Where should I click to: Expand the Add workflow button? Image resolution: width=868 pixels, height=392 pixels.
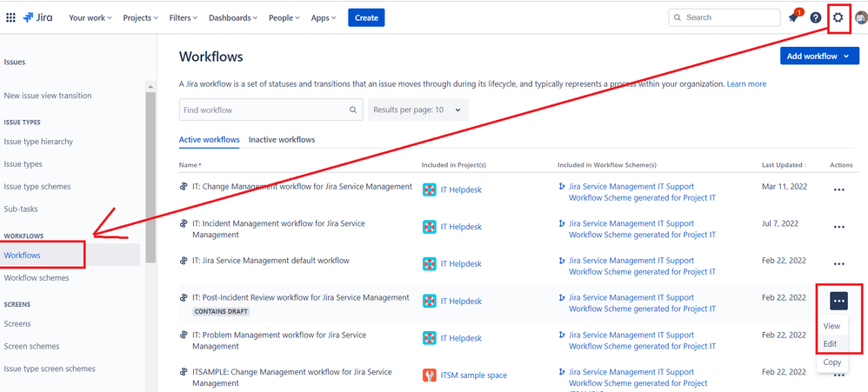[x=822, y=56]
